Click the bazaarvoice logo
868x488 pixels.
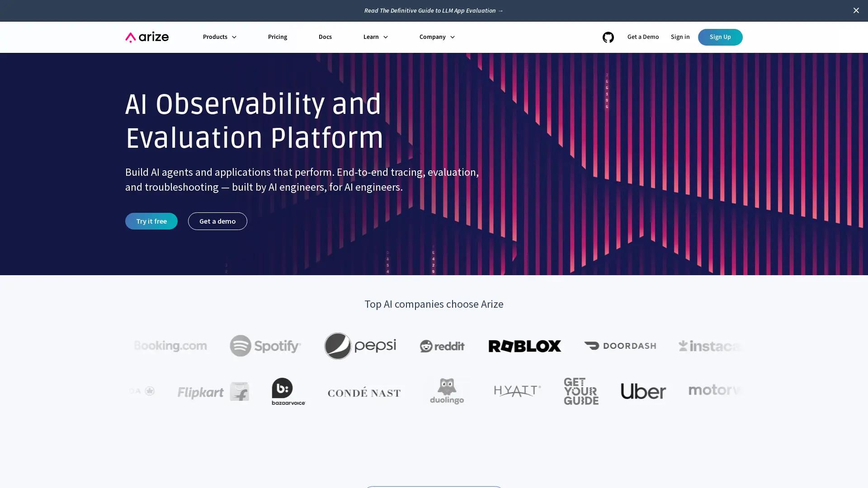click(288, 391)
